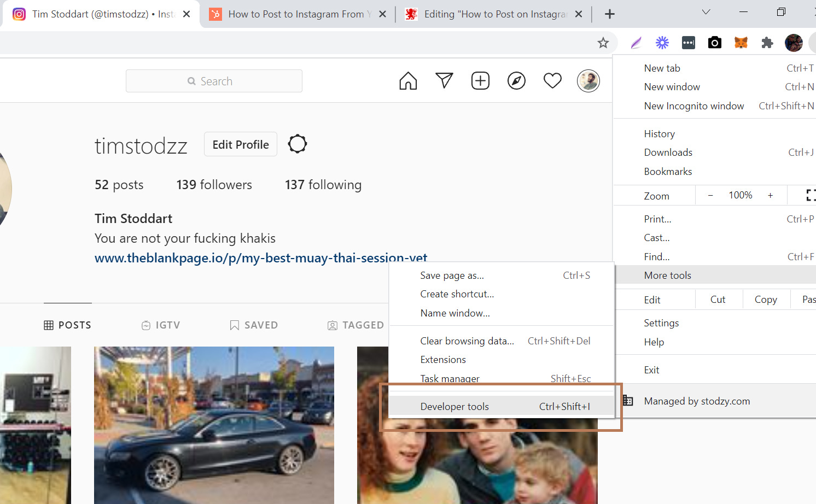Image resolution: width=816 pixels, height=504 pixels.
Task: Switch to Tim Stoddart Instagram tab
Action: tap(102, 14)
